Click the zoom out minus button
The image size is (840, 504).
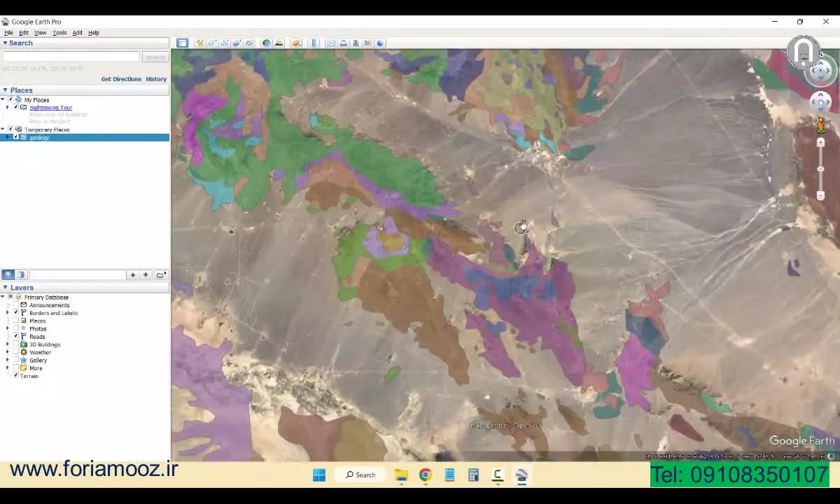tap(820, 196)
